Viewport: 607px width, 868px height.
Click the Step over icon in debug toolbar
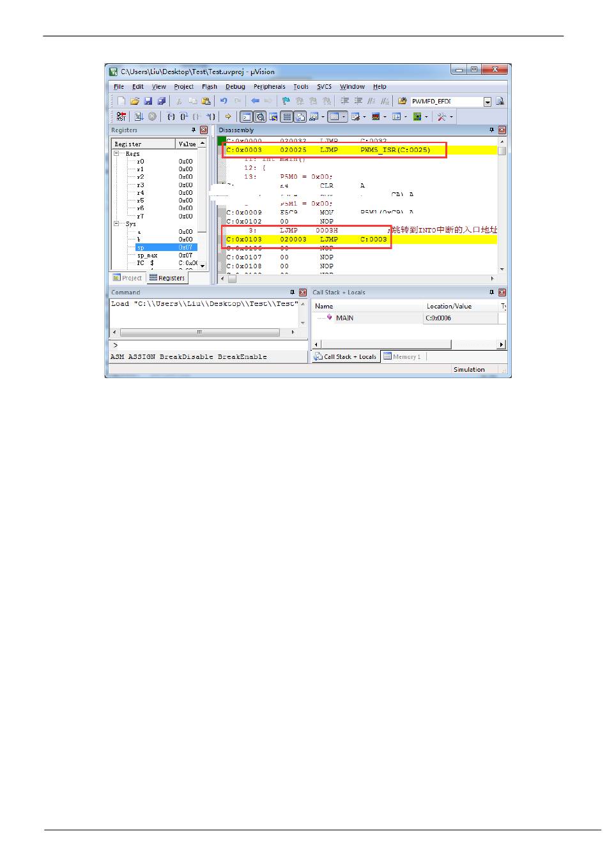pyautogui.click(x=183, y=116)
